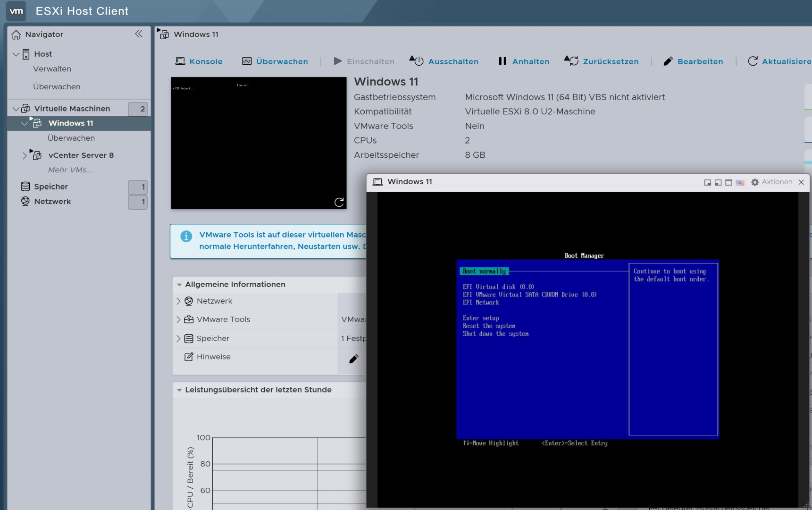Viewport: 812px width, 510px height.
Task: Click the vCenter Server 8 VM icon
Action: coord(36,154)
